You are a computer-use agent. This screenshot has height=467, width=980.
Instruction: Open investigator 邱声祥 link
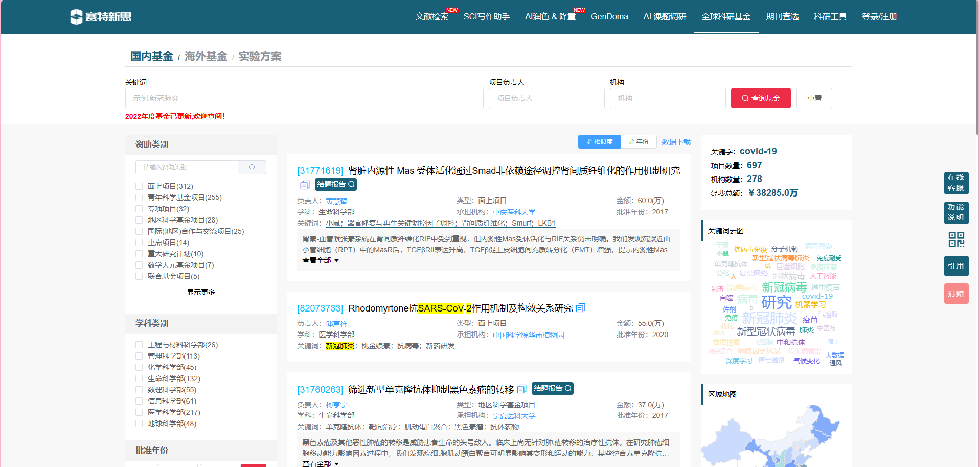[x=336, y=324]
